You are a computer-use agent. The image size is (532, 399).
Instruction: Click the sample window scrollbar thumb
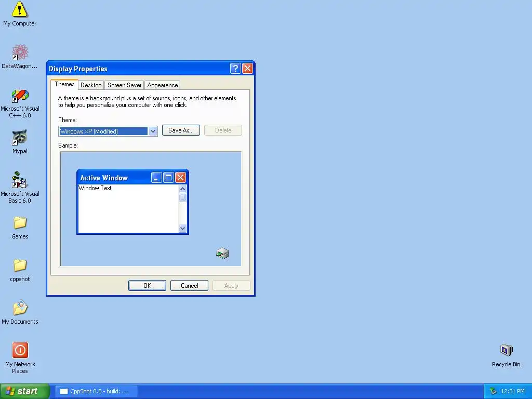coord(182,197)
